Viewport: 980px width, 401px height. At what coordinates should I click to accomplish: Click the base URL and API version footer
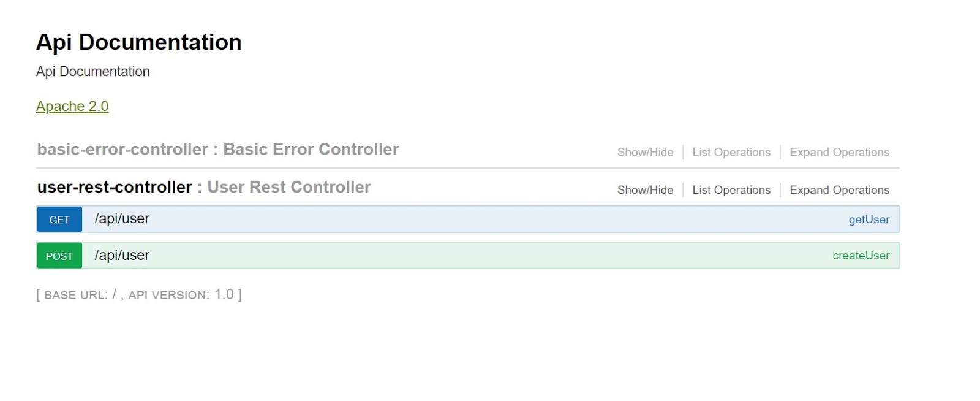click(139, 294)
